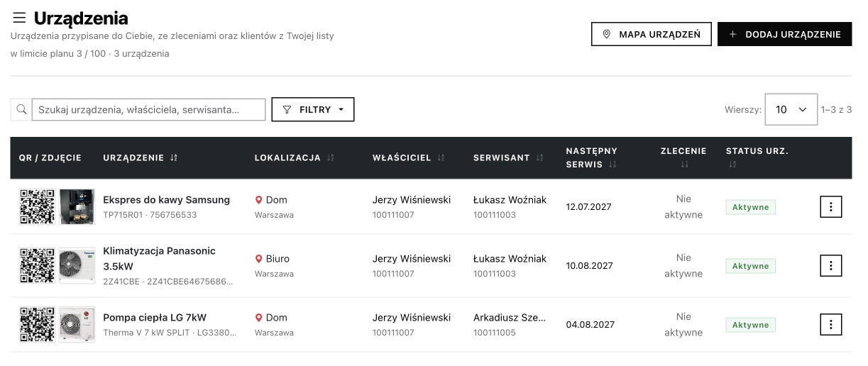Sort by Następny serwis column
868x366 pixels.
pyautogui.click(x=612, y=165)
